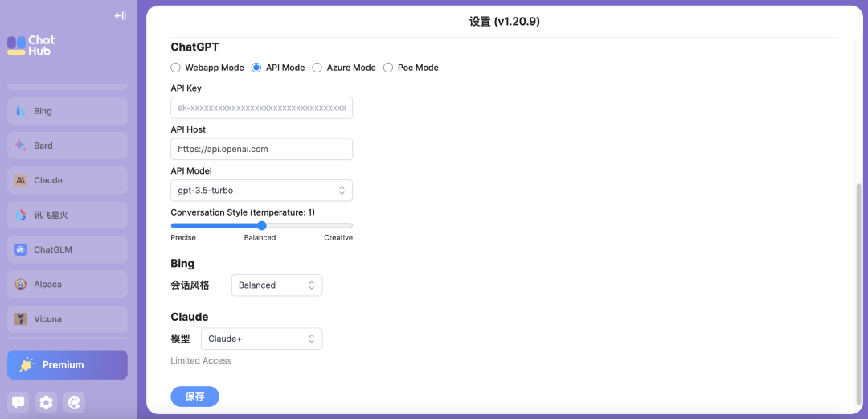Open the Vicuna chat in sidebar
Viewport: 868px width, 419px height.
pos(68,318)
